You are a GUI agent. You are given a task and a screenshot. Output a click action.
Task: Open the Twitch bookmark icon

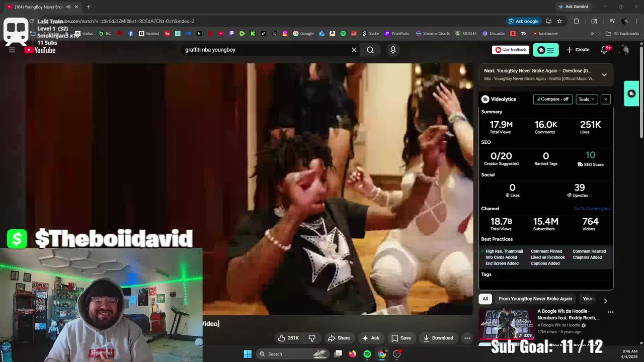click(231, 34)
